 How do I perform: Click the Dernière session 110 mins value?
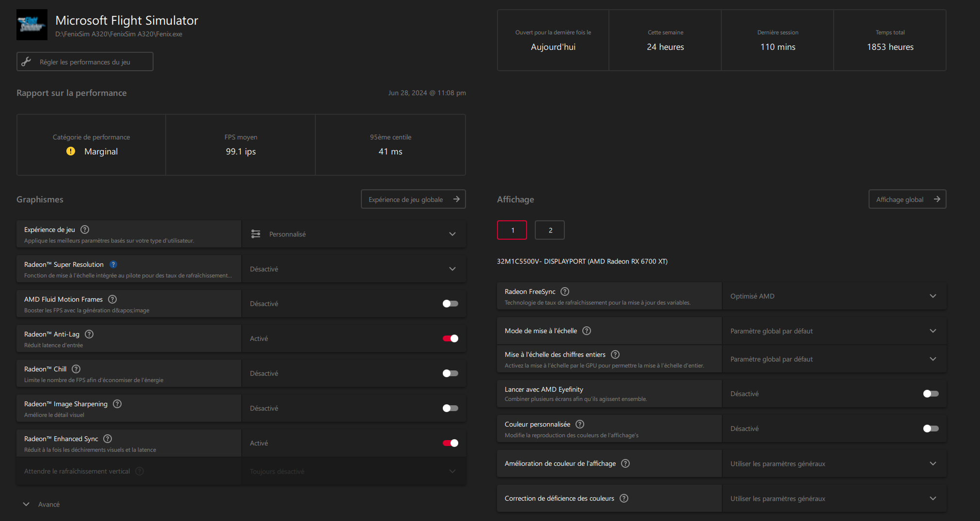pos(778,47)
